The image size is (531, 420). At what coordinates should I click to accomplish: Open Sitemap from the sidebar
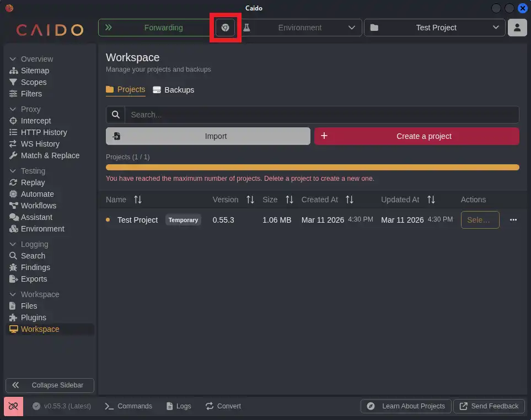pyautogui.click(x=35, y=71)
